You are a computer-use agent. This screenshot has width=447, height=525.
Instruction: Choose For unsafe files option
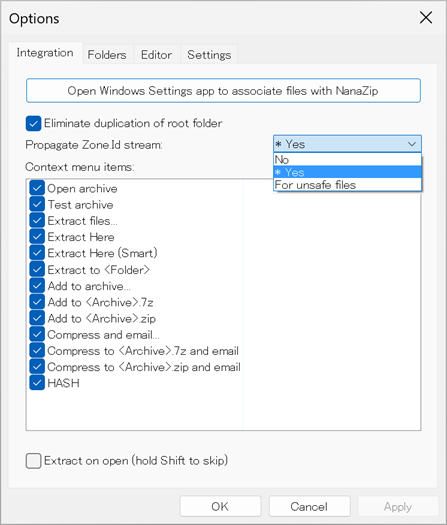(x=347, y=185)
